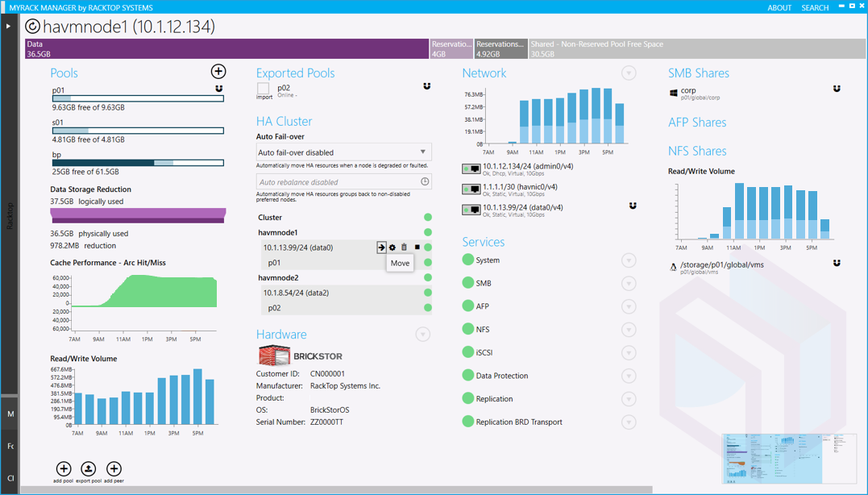Expand the AFP service chevron
868x495 pixels.
[x=629, y=306]
